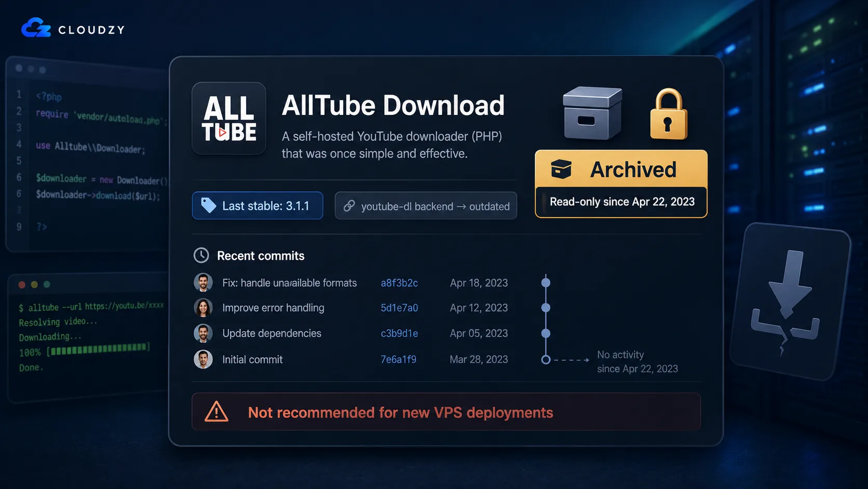Click "use Alltube\\Downloader;" in code editor
This screenshot has height=489, width=868.
point(90,148)
